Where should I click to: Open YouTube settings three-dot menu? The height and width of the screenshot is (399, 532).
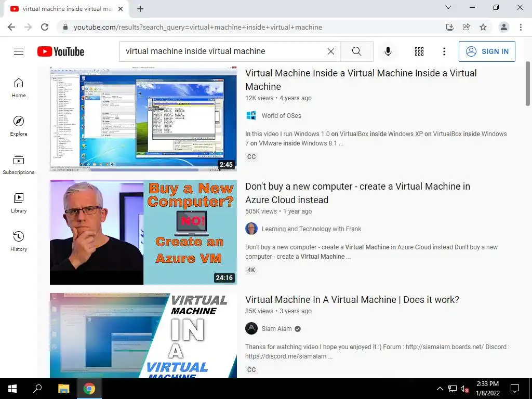click(444, 51)
